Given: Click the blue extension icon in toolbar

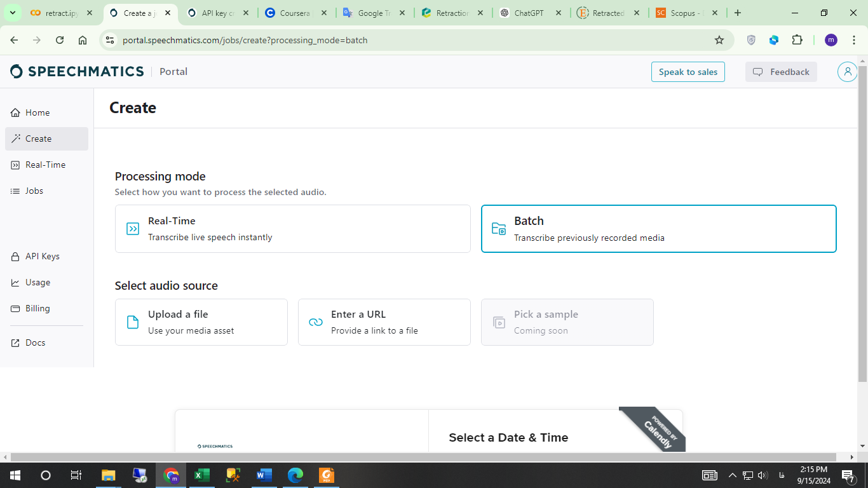Looking at the screenshot, I should (x=774, y=40).
